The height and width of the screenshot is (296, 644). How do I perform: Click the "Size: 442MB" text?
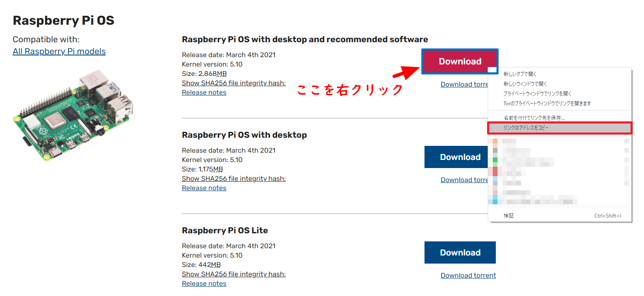pyautogui.click(x=201, y=265)
